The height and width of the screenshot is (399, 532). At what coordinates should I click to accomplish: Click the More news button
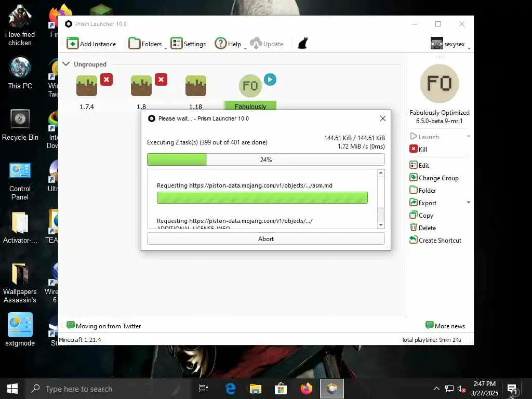[445, 326]
